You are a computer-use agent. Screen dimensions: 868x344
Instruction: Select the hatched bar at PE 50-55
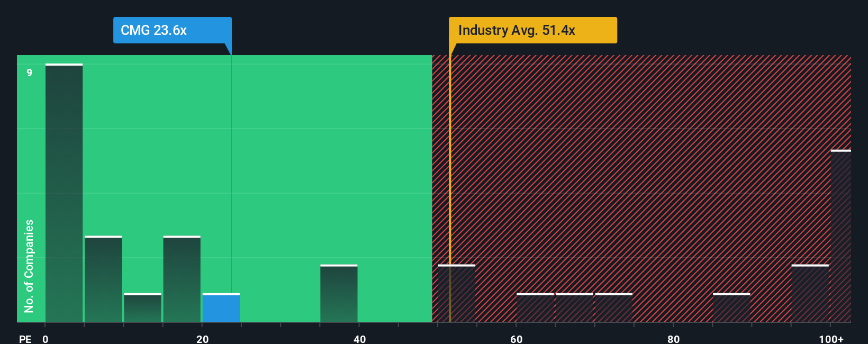coord(457,294)
